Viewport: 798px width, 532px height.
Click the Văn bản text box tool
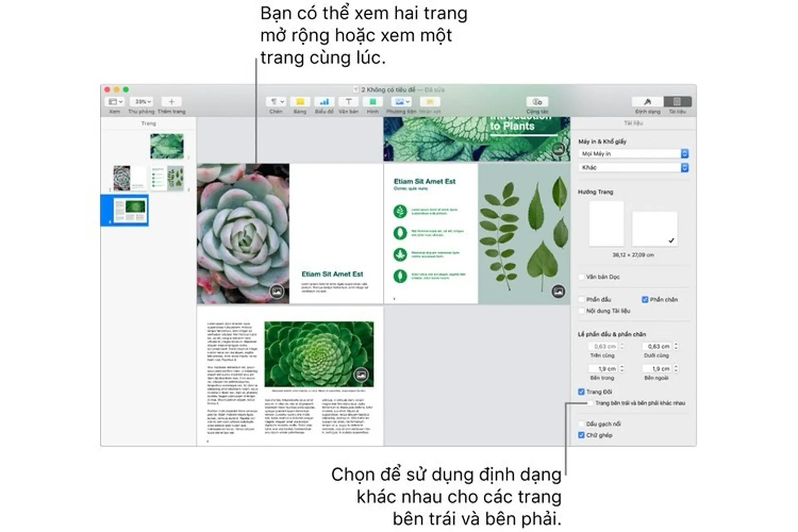(348, 102)
